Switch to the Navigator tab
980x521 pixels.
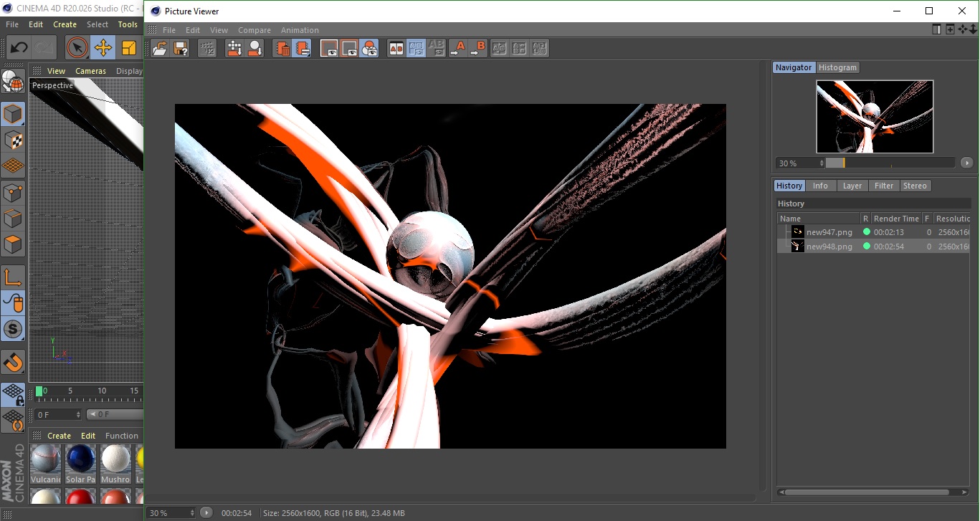tap(794, 67)
